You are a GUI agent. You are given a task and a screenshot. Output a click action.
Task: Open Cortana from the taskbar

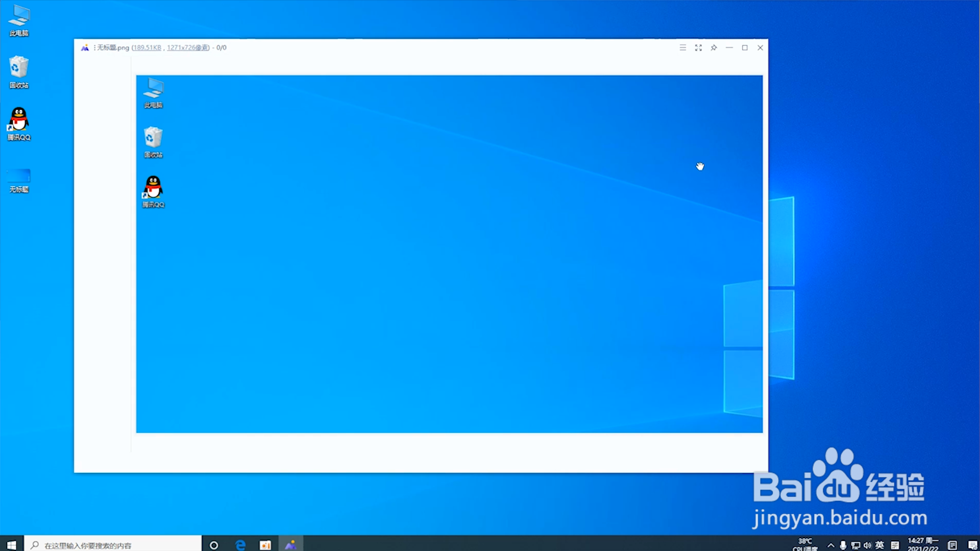(x=214, y=545)
